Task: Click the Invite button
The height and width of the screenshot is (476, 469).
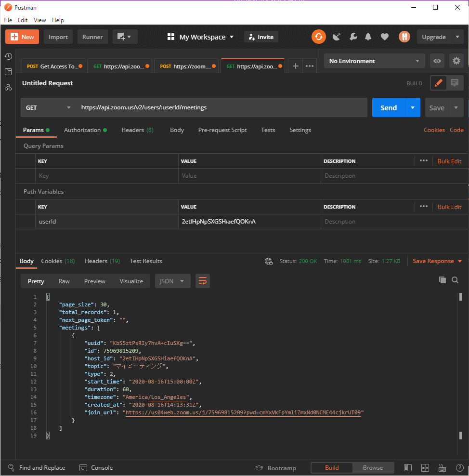Action: (x=261, y=37)
